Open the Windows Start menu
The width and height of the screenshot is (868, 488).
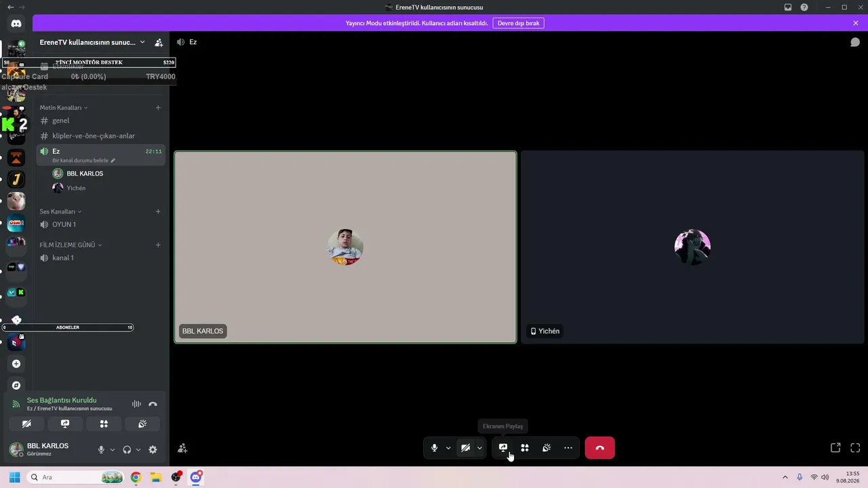pyautogui.click(x=14, y=477)
